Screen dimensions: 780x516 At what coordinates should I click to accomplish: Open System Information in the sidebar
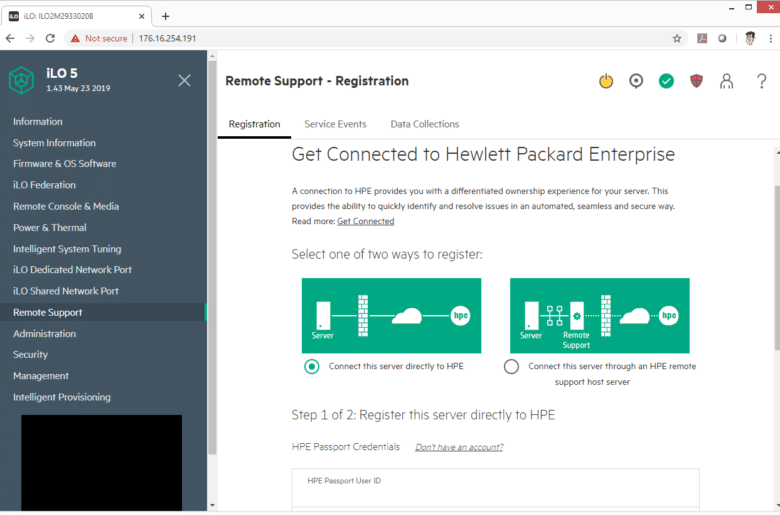[54, 143]
